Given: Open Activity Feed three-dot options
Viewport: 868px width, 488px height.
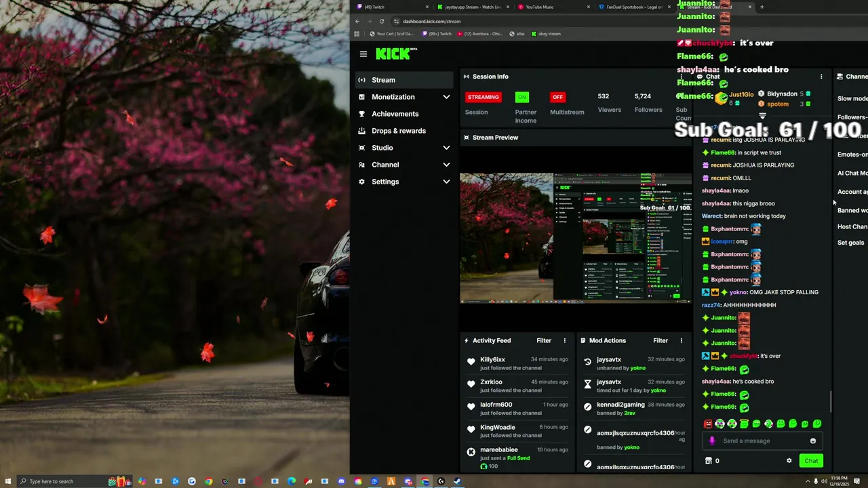Looking at the screenshot, I should [x=565, y=341].
